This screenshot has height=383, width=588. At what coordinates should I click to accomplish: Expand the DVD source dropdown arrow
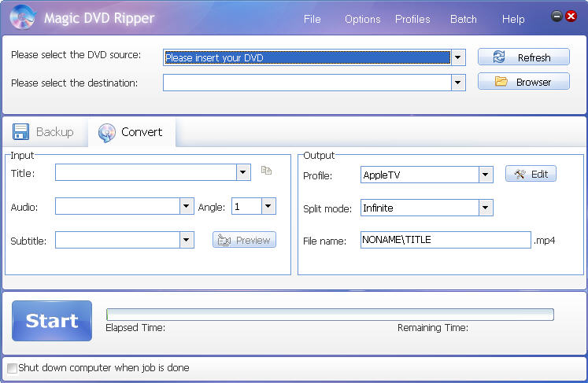tap(458, 57)
